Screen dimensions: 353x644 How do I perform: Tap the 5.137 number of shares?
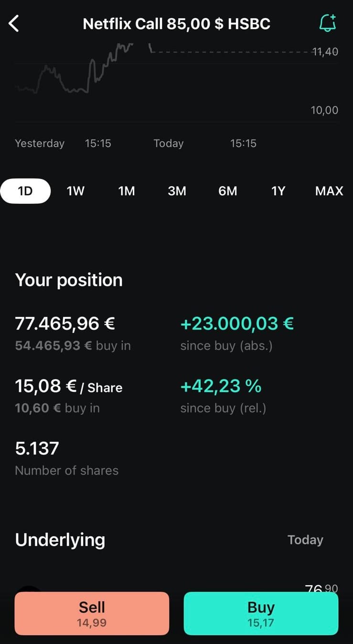point(37,448)
